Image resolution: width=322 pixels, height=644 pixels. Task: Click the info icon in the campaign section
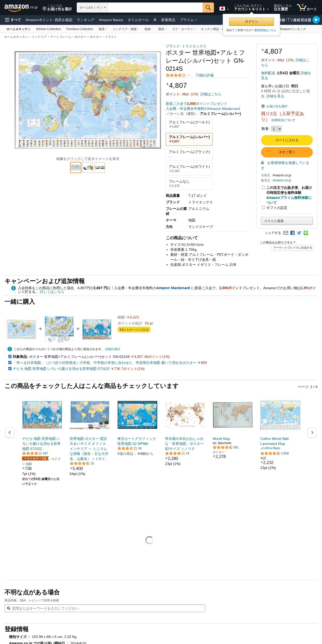click(x=14, y=288)
